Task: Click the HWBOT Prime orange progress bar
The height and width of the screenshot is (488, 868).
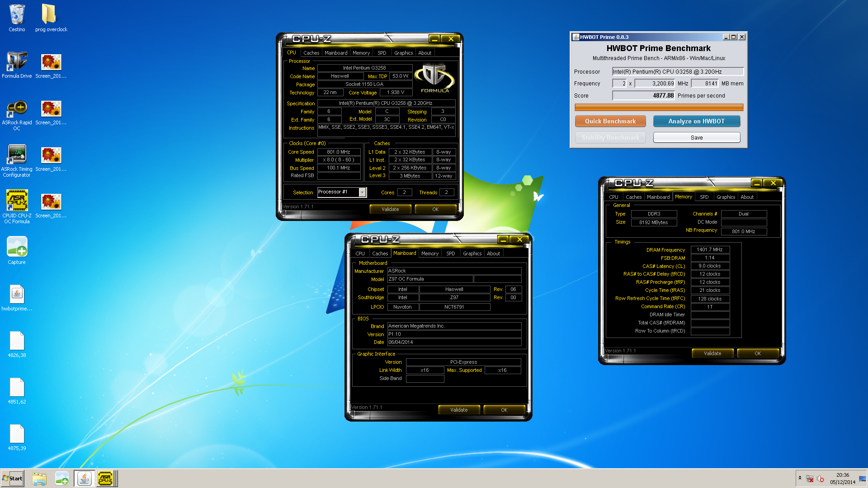Action: point(659,107)
